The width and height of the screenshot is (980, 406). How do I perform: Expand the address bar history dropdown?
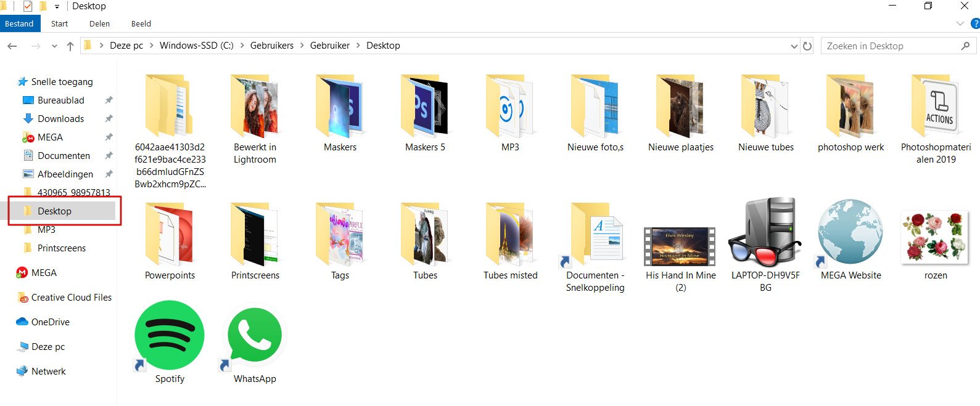[x=794, y=46]
